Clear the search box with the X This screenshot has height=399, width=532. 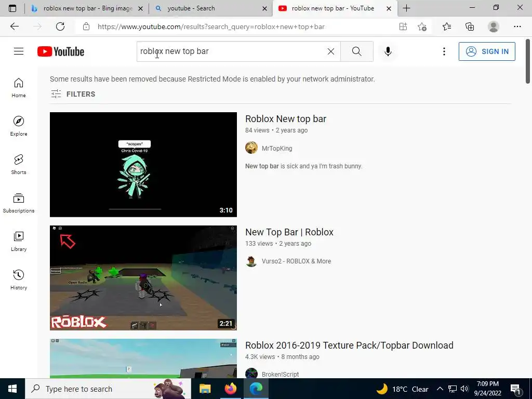tap(331, 51)
